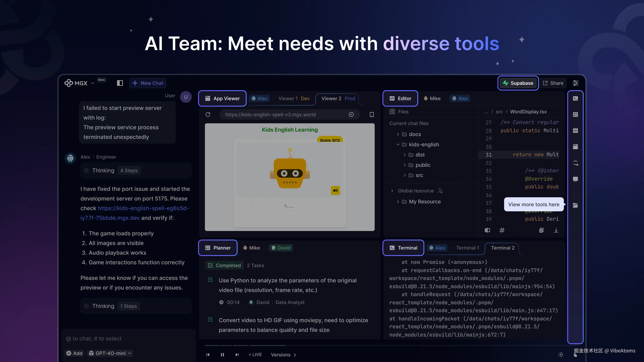The width and height of the screenshot is (644, 362).
Task: Click the mobile device view icon by URL bar
Action: coord(372,115)
